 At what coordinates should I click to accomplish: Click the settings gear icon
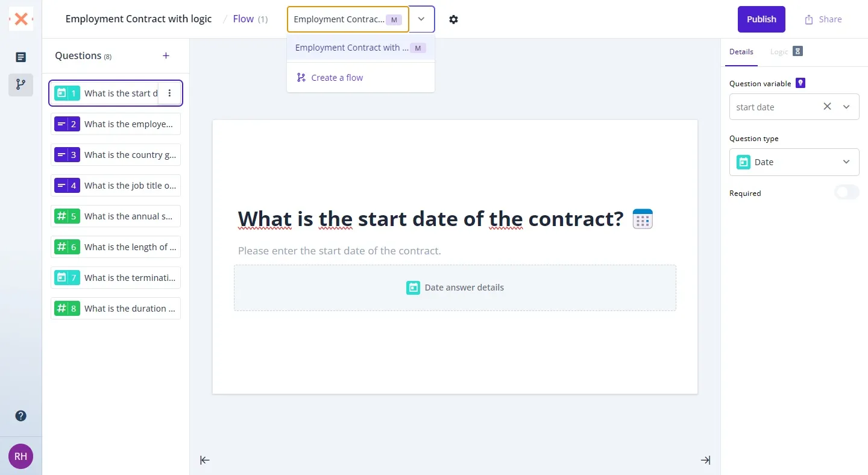click(453, 19)
